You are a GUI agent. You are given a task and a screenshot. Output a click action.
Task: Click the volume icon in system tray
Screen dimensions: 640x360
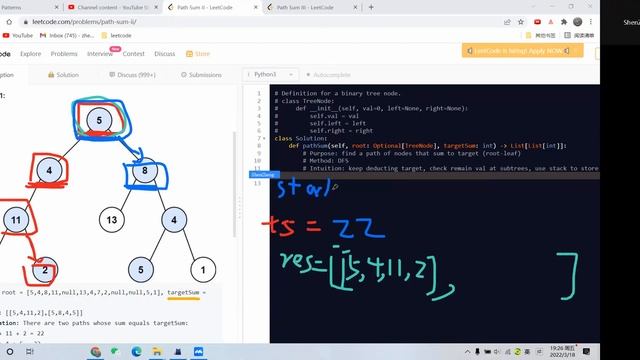(497, 351)
